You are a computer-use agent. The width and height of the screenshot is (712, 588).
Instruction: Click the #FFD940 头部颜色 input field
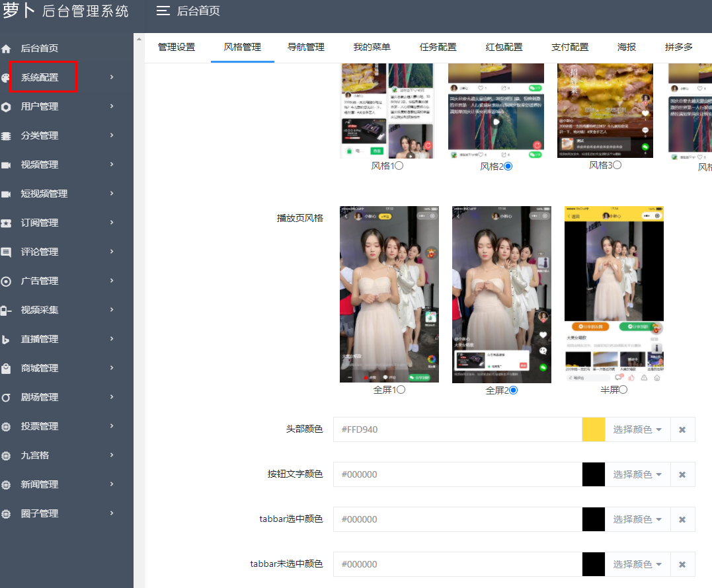point(457,429)
